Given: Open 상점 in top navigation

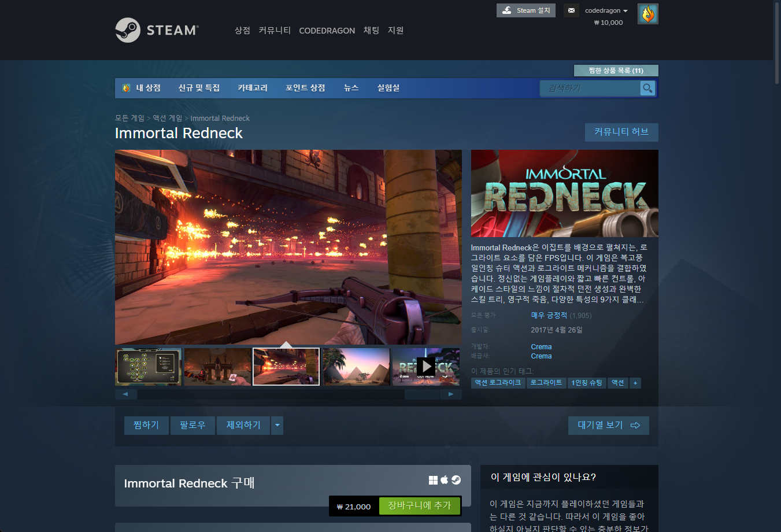Looking at the screenshot, I should click(x=242, y=31).
